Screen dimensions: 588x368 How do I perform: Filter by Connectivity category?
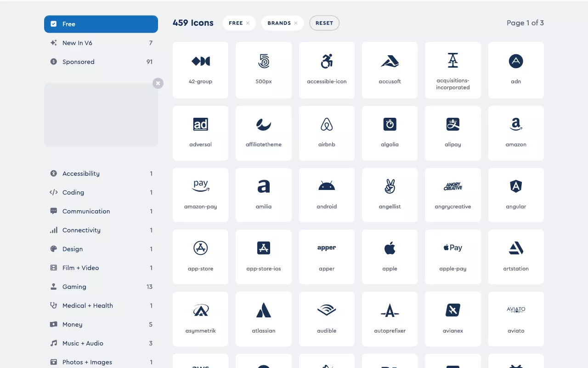click(x=101, y=230)
